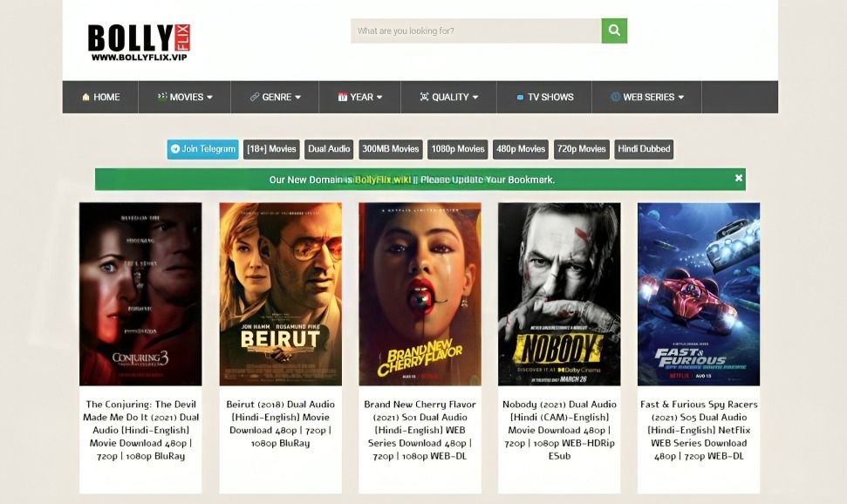The height and width of the screenshot is (504, 847).
Task: Choose the Hindi Dubbed tag
Action: (644, 149)
